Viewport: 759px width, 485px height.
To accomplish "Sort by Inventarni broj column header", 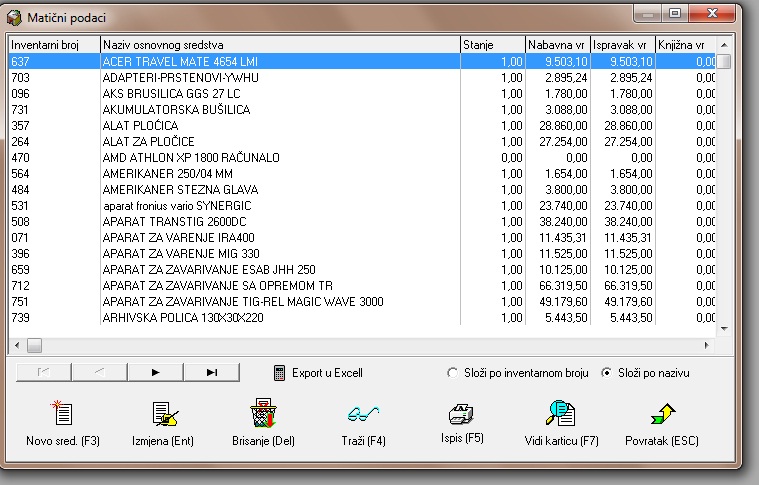I will coord(54,45).
